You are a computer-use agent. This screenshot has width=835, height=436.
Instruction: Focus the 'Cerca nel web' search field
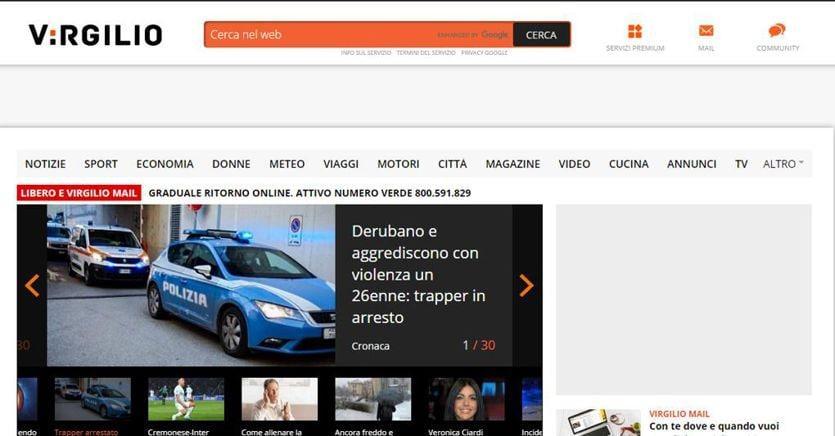[358, 35]
